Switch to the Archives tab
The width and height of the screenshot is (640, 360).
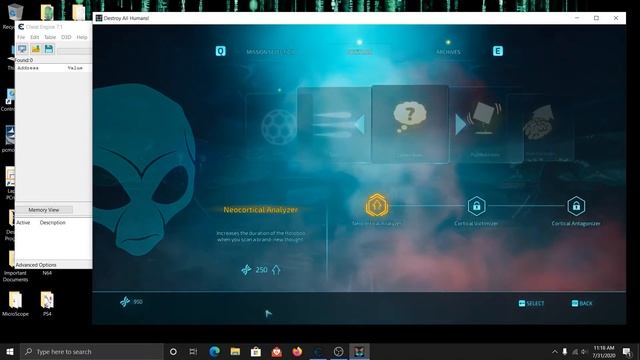click(x=448, y=52)
